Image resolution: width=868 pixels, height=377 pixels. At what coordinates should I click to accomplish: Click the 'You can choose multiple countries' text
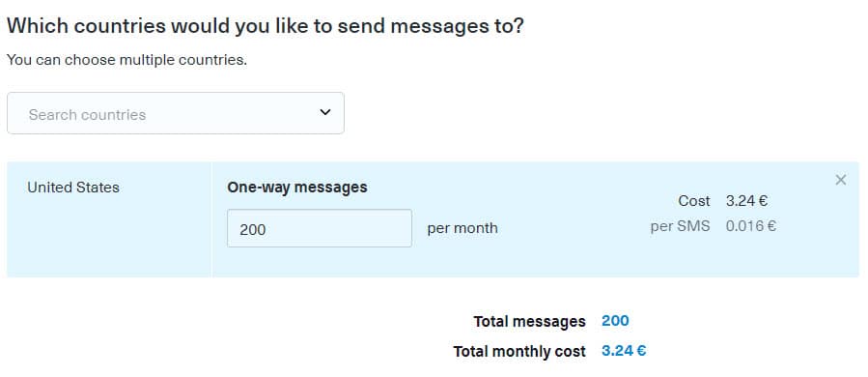[x=126, y=60]
